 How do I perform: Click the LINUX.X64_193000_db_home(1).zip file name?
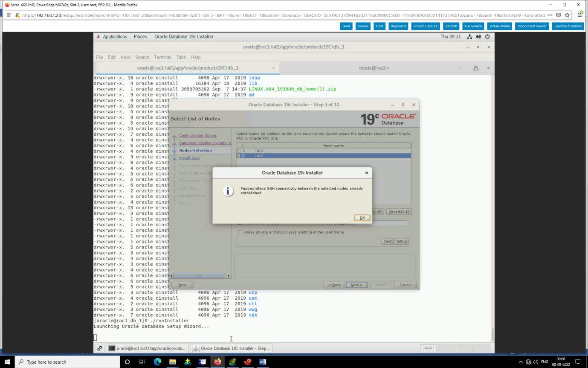pos(293,89)
